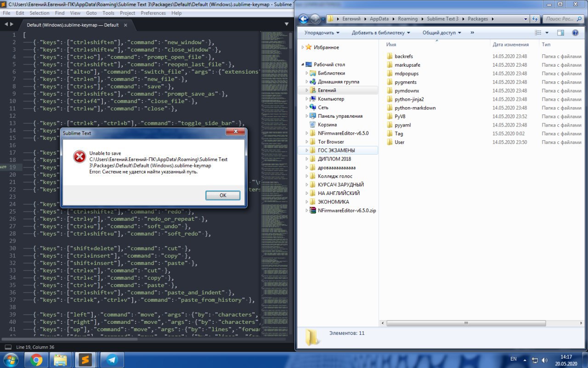This screenshot has width=588, height=368.
Task: Toggle the preview pane icon
Action: [560, 33]
